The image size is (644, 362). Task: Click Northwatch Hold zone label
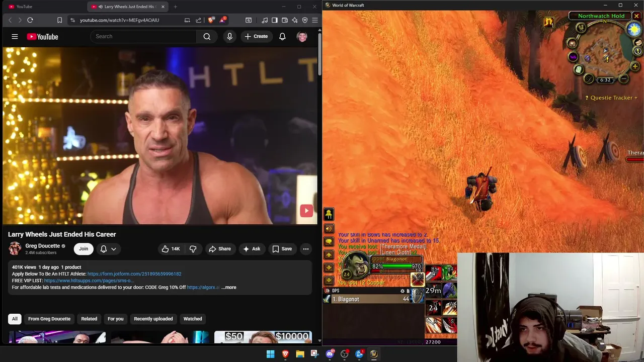(x=601, y=16)
